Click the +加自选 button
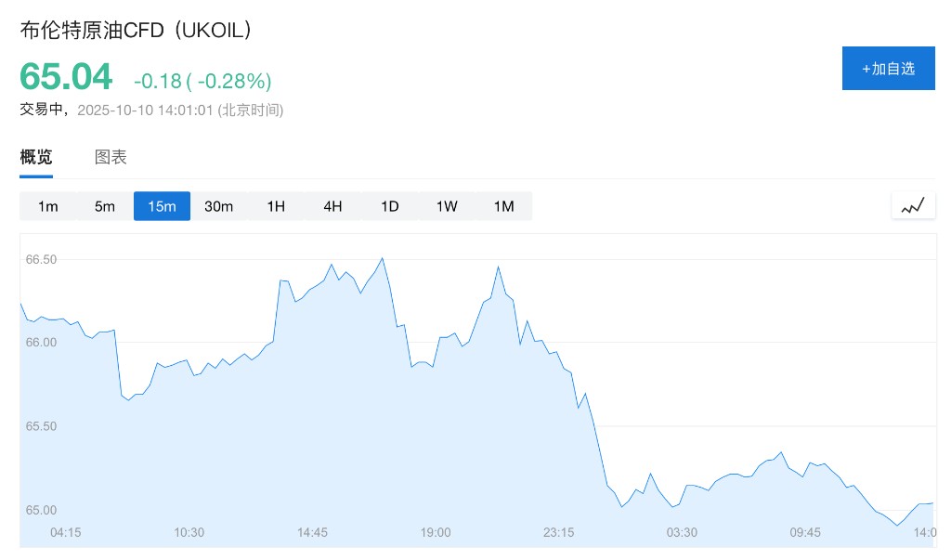Screen dimensions: 951x560 click(x=888, y=69)
